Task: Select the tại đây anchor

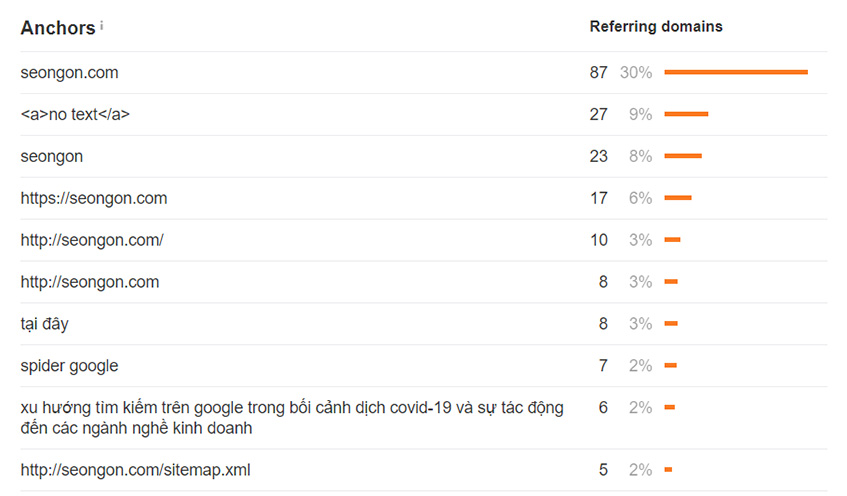Action: [x=44, y=324]
